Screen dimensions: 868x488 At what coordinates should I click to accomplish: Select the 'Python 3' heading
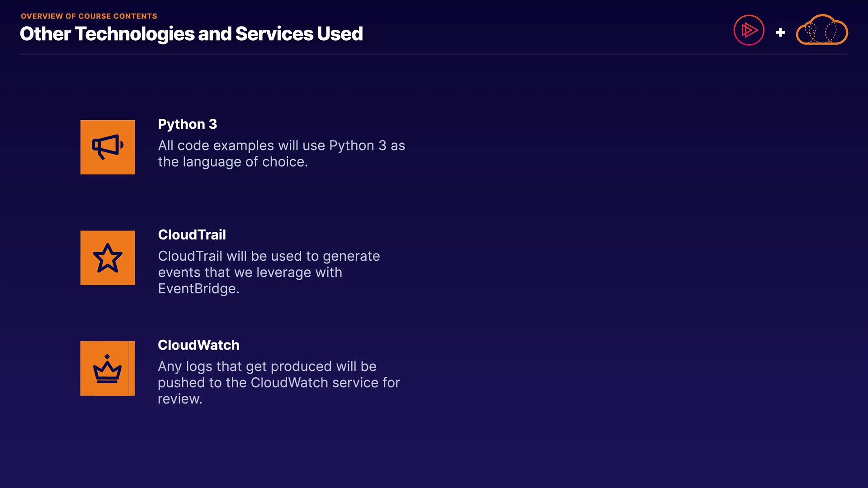coord(187,124)
